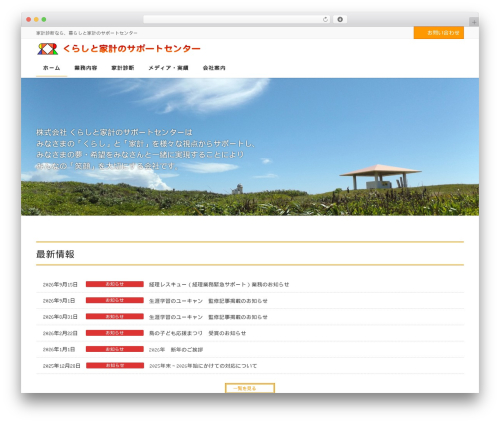Open a new tab with plus button
The height and width of the screenshot is (423, 500).
474,22
